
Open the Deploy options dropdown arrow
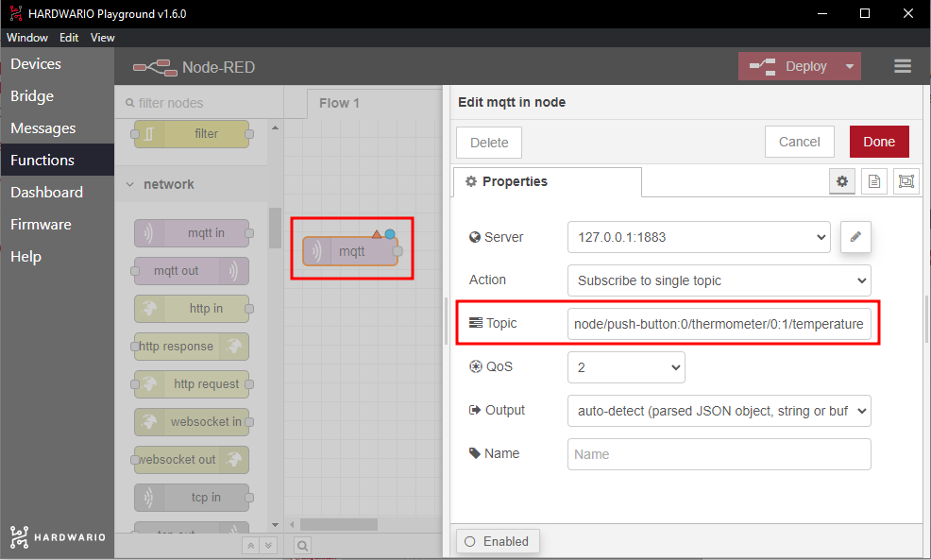click(x=850, y=66)
